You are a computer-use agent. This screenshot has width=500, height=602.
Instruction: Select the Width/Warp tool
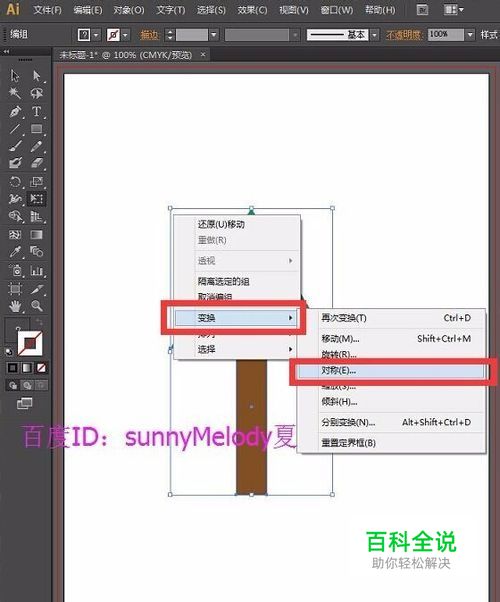click(15, 198)
